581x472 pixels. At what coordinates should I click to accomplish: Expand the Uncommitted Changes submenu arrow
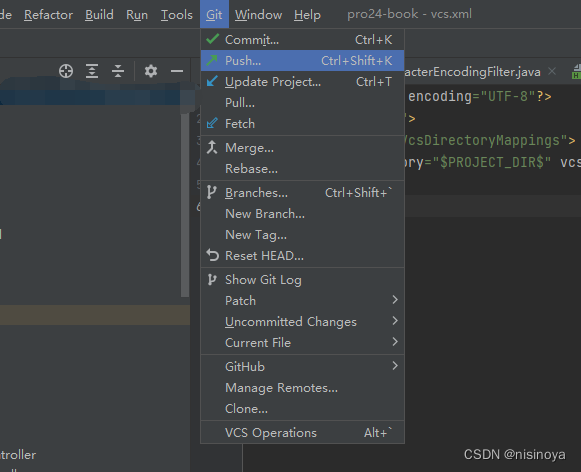395,321
